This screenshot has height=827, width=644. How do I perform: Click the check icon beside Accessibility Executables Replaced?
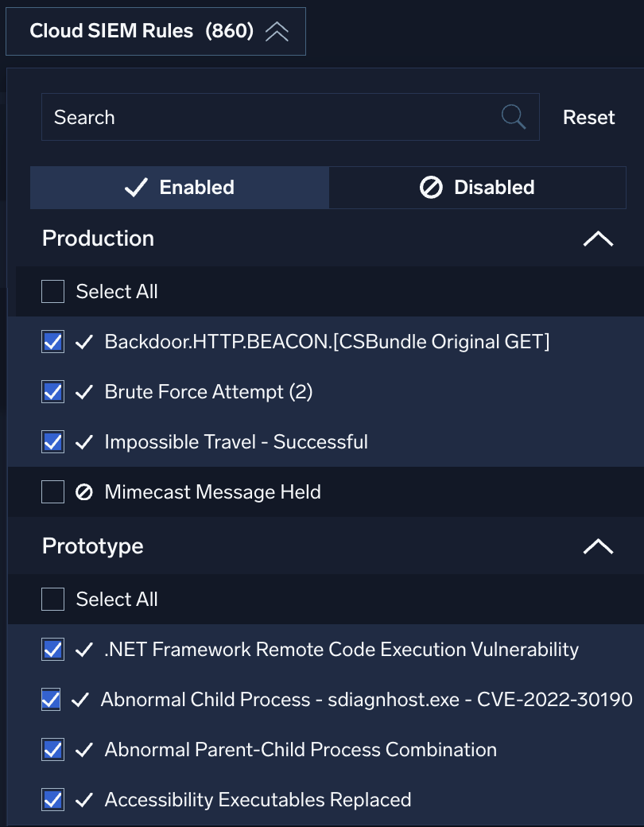pyautogui.click(x=83, y=799)
